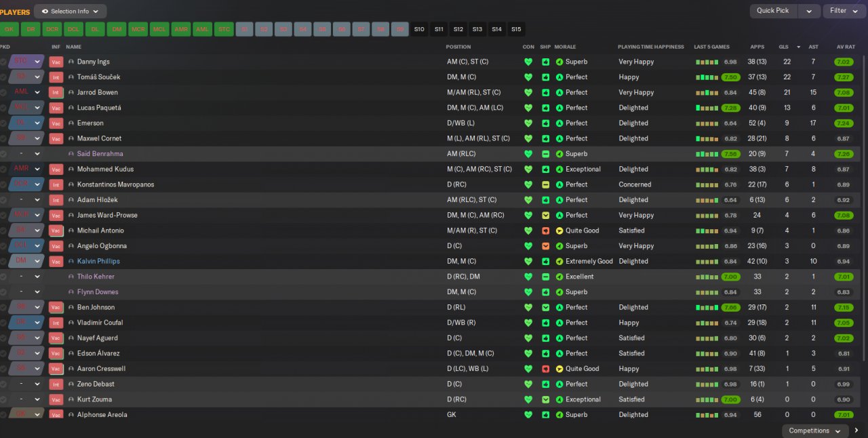Toggle the selection checkbox for Danny Ings
The height and width of the screenshot is (438, 868).
pyautogui.click(x=3, y=62)
